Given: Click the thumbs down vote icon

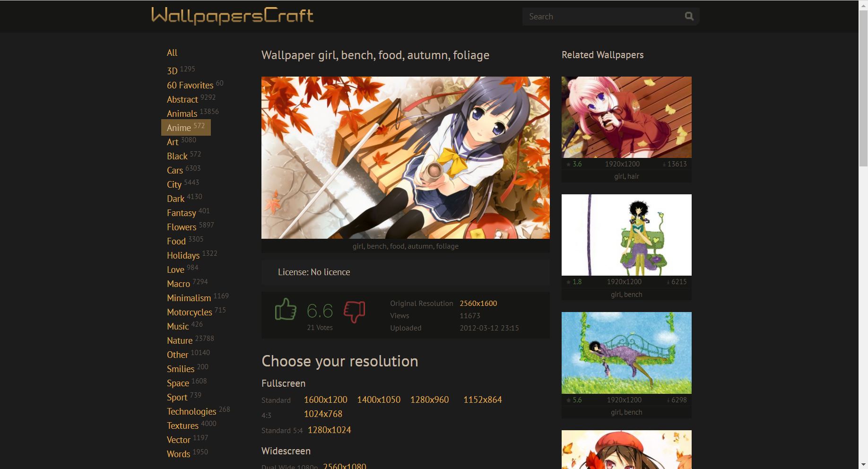Looking at the screenshot, I should click(x=355, y=312).
